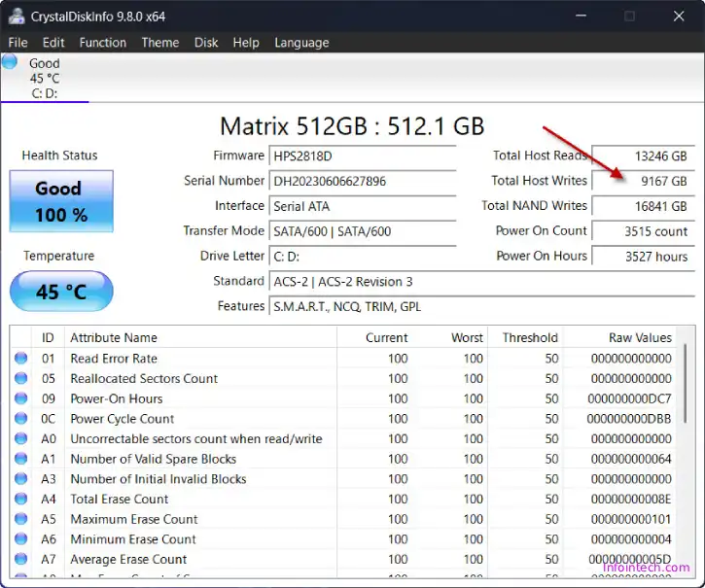Click the Current column header

[x=374, y=337]
